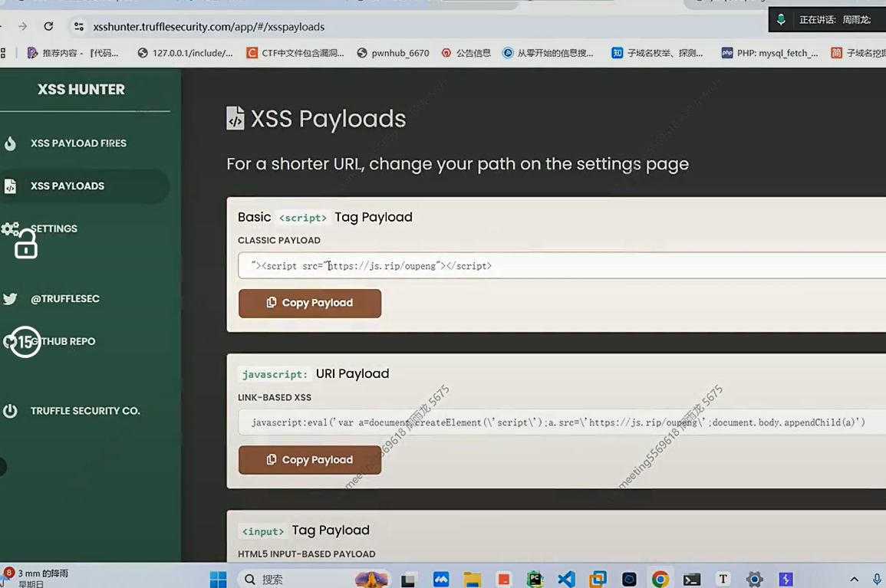This screenshot has height=588, width=886.
Task: Click the link-based XSS payload field
Action: coord(562,422)
